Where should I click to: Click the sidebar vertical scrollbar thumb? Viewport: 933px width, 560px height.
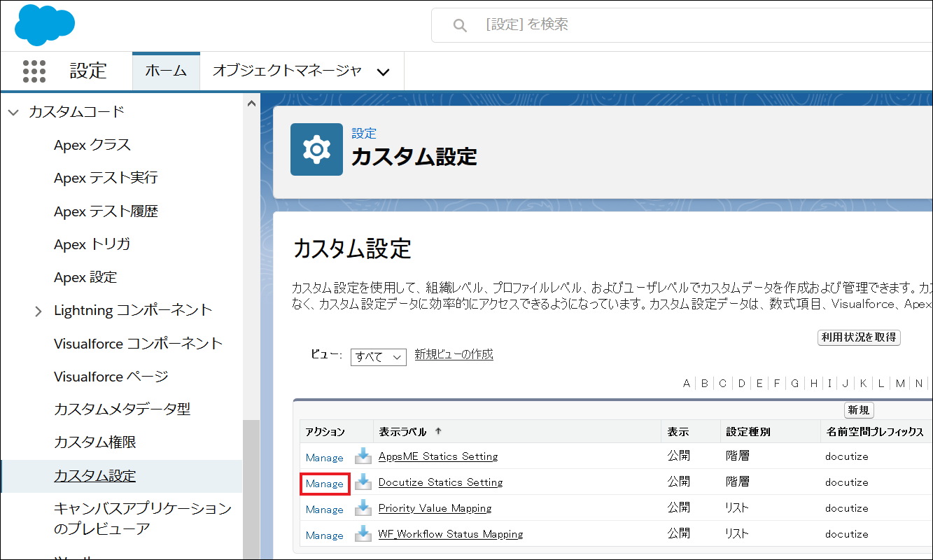coord(251,489)
